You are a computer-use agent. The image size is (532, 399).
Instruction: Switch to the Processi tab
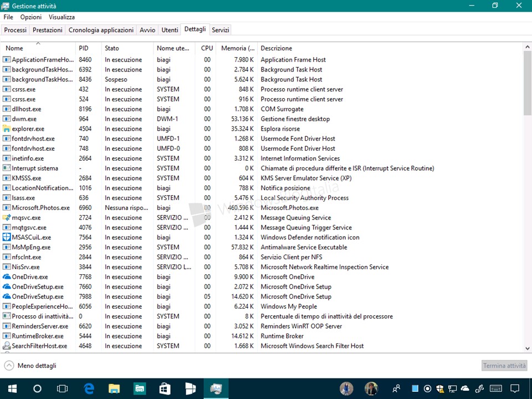[x=16, y=30]
